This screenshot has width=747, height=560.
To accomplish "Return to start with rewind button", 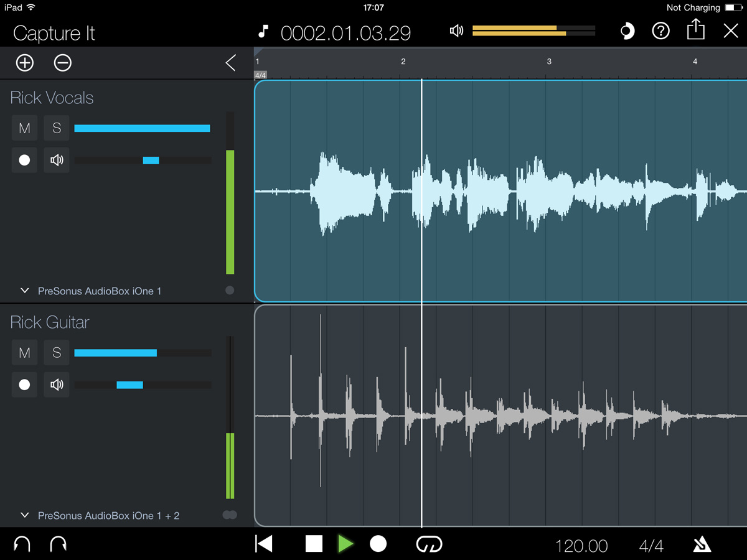I will click(x=264, y=544).
